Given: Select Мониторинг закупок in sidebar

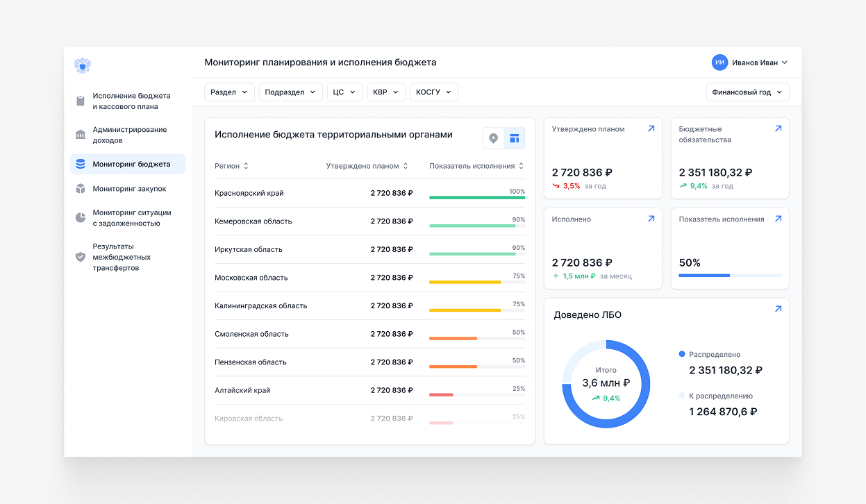Looking at the screenshot, I should click(128, 189).
